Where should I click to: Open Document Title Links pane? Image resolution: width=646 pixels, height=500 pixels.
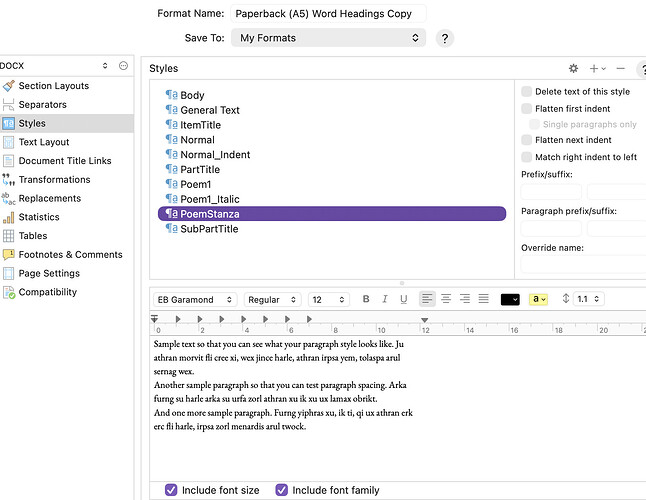(x=65, y=161)
